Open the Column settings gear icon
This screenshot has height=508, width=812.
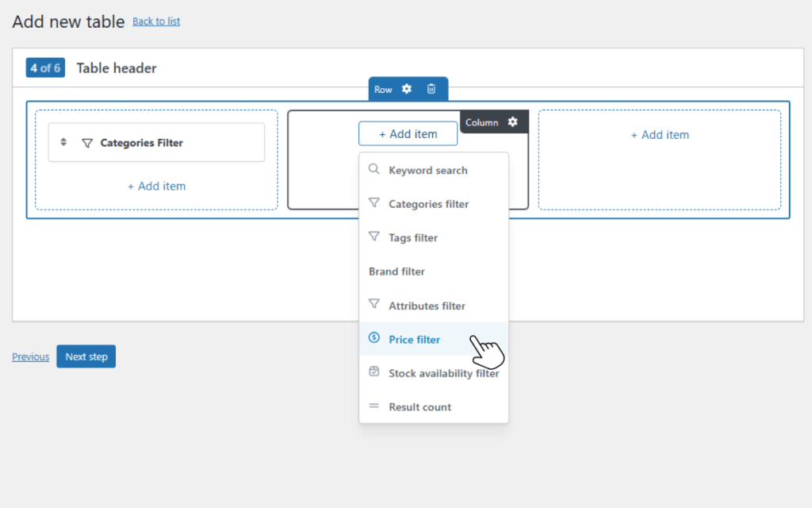(x=514, y=121)
